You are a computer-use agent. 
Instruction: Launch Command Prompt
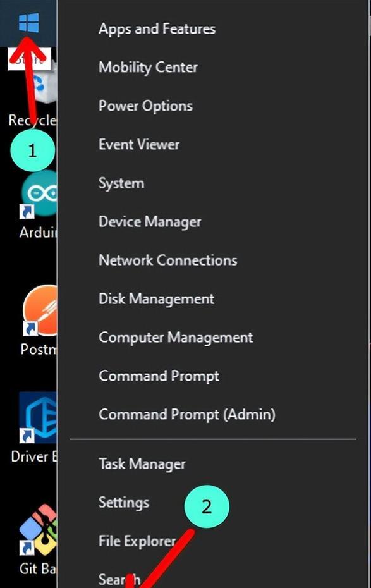pyautogui.click(x=159, y=376)
